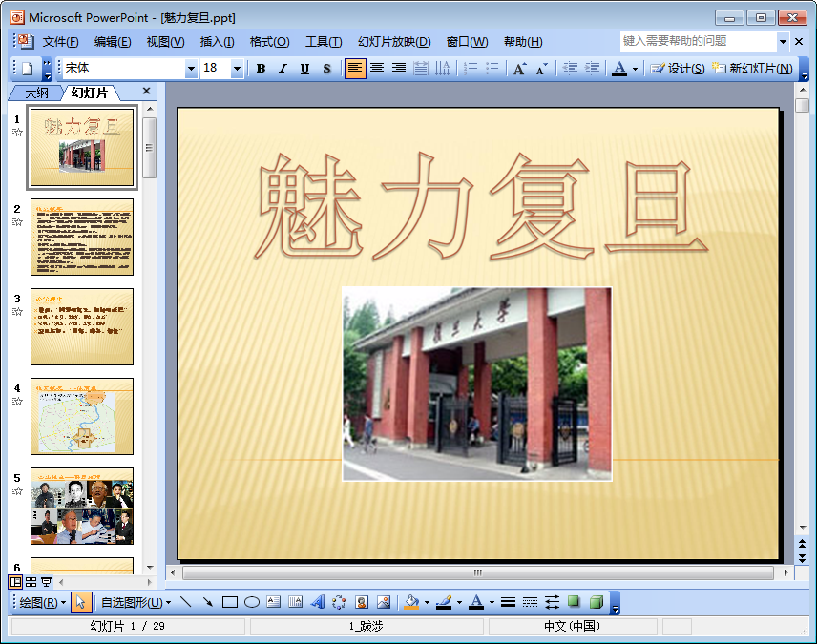Screen dimensions: 817x644
Task: Select slide 4 map thumbnail
Action: (x=82, y=416)
